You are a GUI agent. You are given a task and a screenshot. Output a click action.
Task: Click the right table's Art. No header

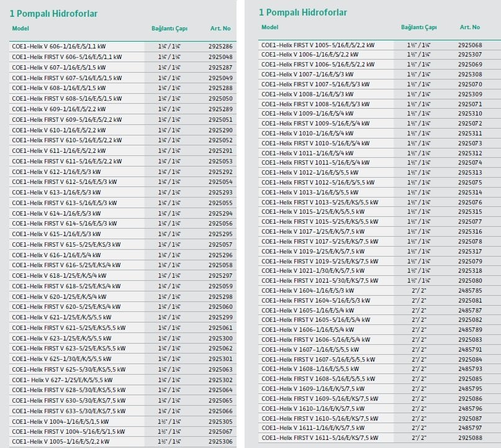(469, 27)
